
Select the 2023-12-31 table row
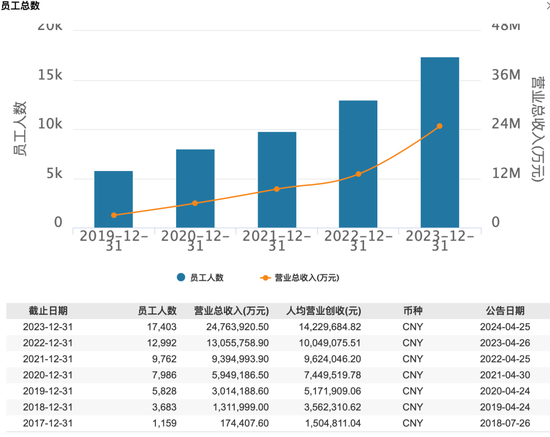(278, 327)
